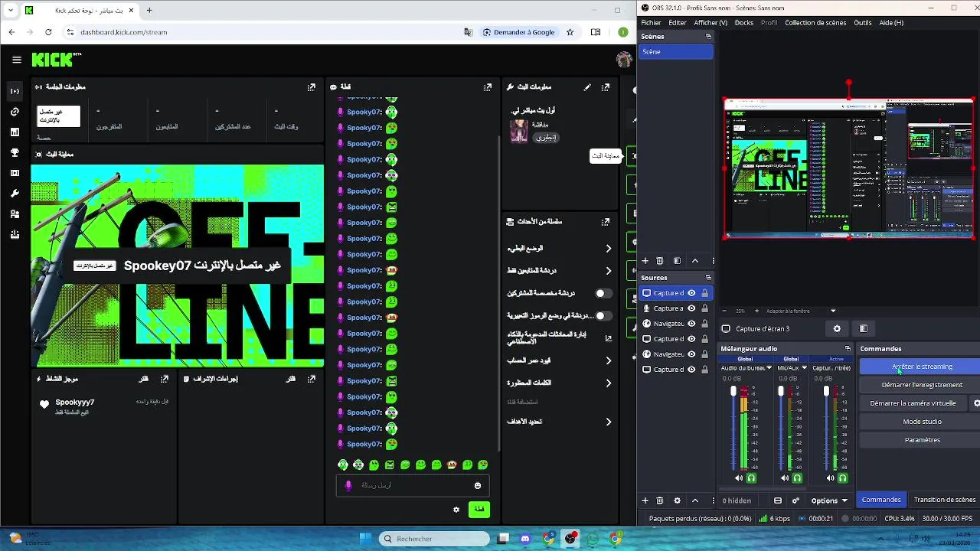980x551 pixels.
Task: Toggle monitoring headphones on Audio du bureau
Action: coord(751,478)
